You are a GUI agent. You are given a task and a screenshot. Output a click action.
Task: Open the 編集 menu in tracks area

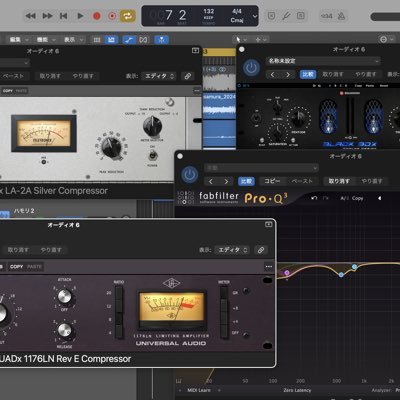18,40
